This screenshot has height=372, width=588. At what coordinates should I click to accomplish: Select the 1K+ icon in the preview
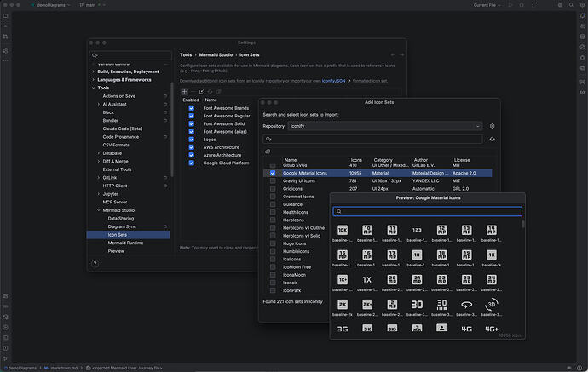point(343,279)
